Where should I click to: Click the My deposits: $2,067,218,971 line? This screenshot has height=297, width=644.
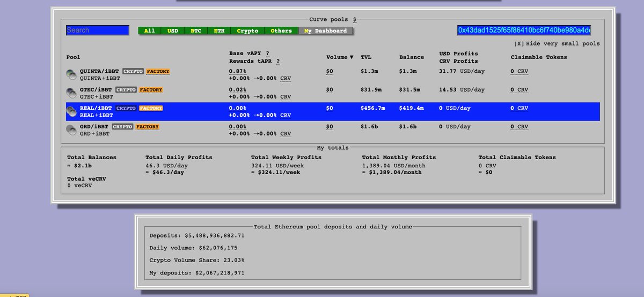[197, 273]
